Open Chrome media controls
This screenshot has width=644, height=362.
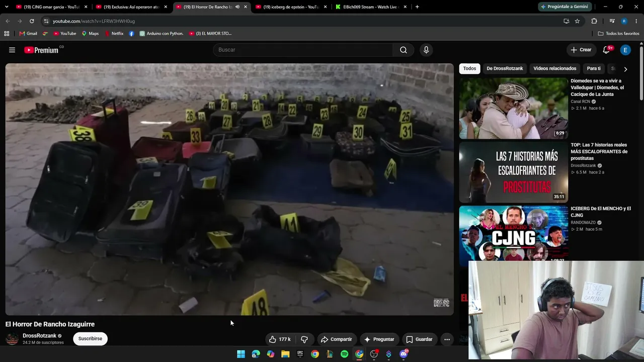[612, 21]
